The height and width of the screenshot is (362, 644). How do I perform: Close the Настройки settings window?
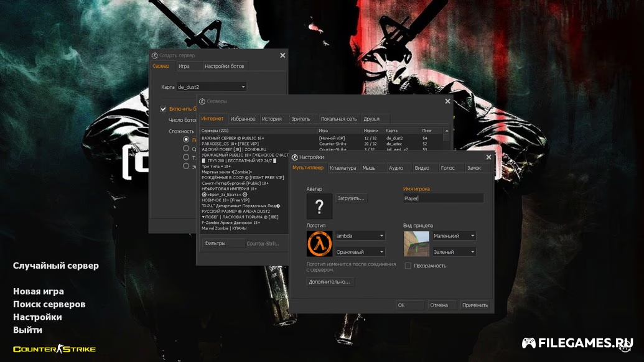tap(488, 157)
